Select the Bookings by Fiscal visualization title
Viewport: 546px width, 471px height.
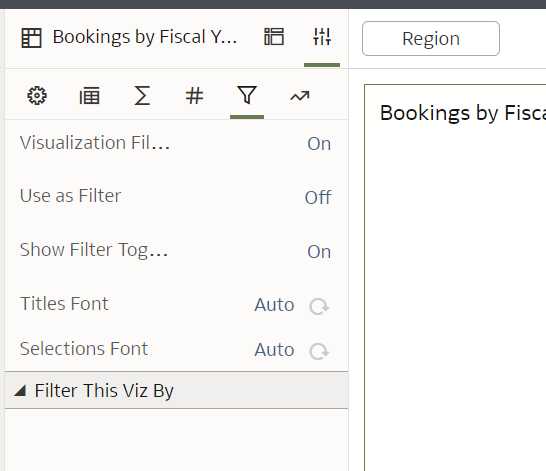click(463, 113)
